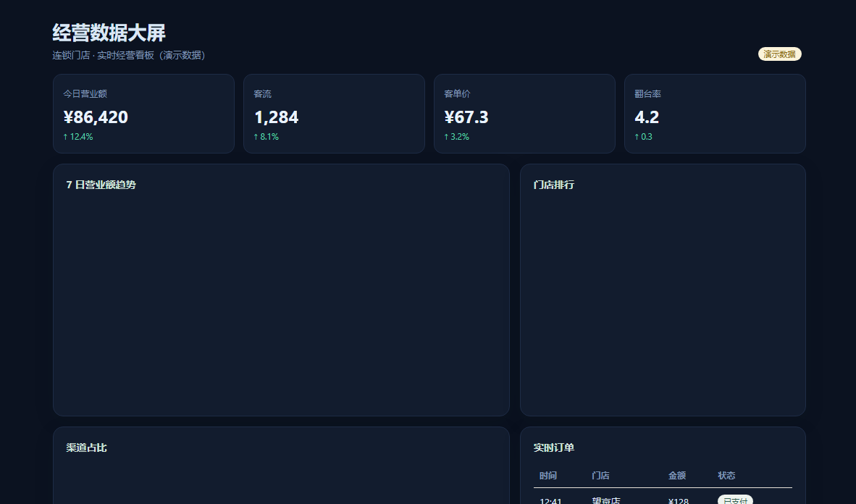Click the ↑ 8.1% growth indicator

coord(266,137)
